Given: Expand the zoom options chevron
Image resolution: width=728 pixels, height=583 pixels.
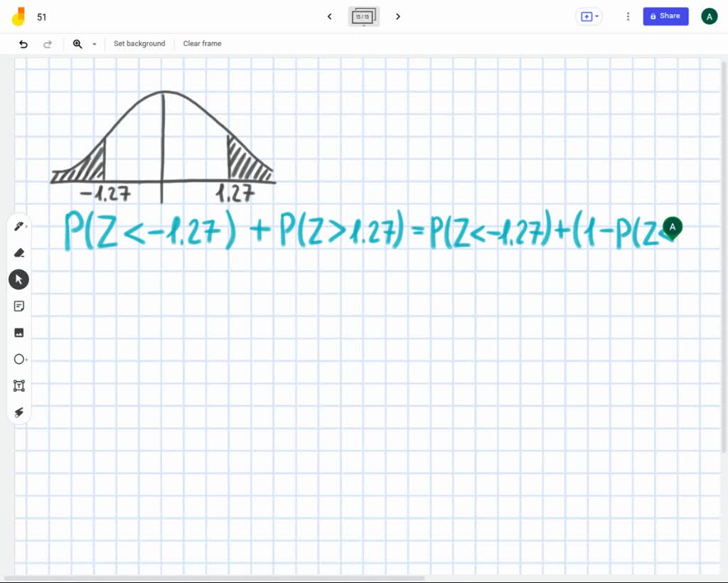Looking at the screenshot, I should click(x=94, y=44).
